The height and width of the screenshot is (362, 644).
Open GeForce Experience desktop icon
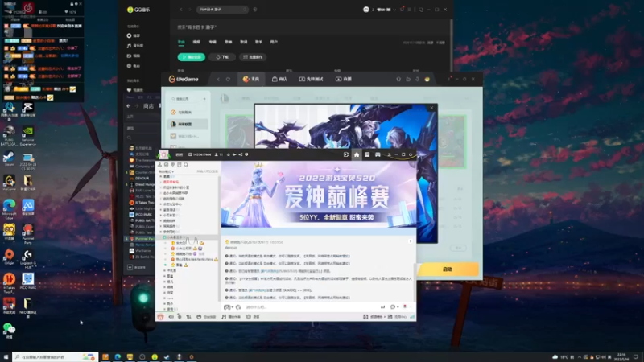click(27, 134)
